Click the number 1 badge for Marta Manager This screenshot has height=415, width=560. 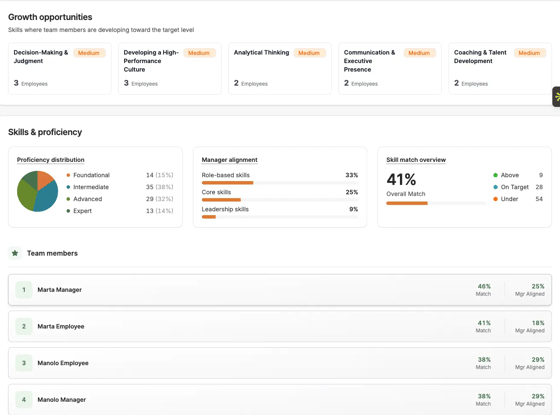pos(24,290)
